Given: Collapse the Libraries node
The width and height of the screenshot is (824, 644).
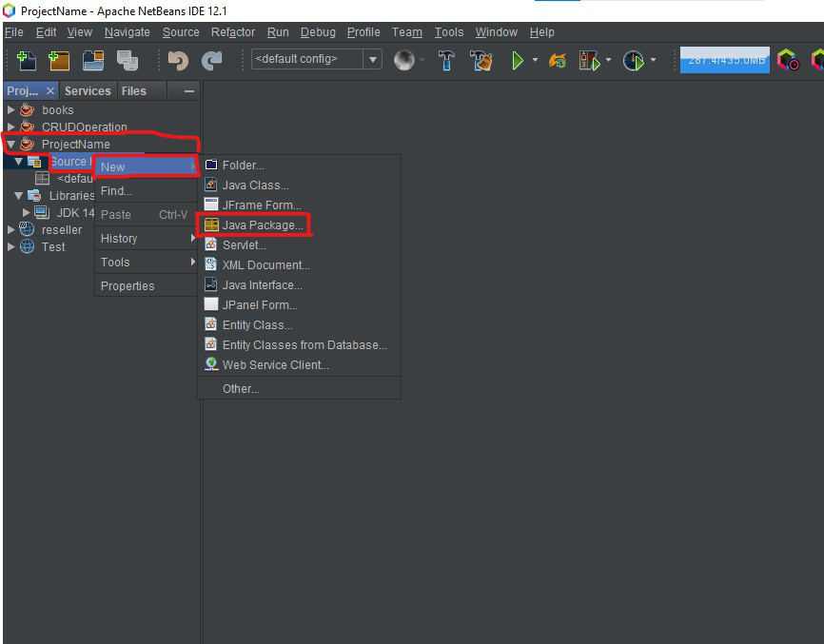Looking at the screenshot, I should point(18,195).
